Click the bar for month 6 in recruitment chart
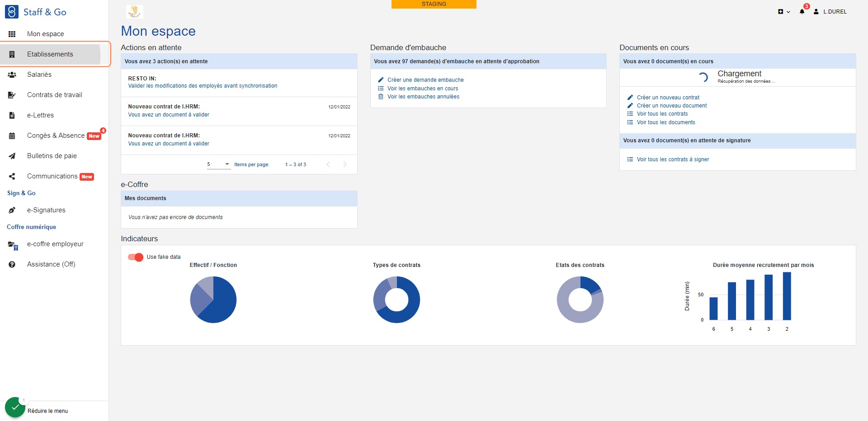The width and height of the screenshot is (868, 421). click(x=714, y=309)
